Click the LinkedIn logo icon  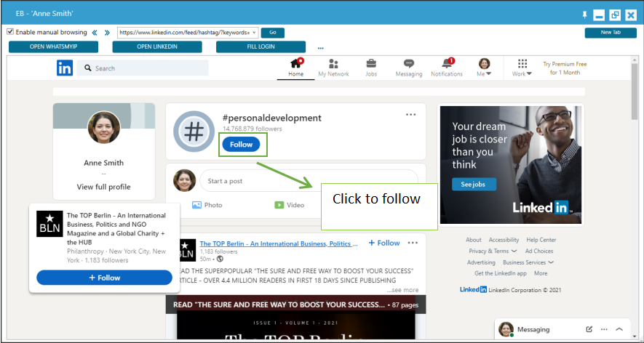(x=65, y=68)
